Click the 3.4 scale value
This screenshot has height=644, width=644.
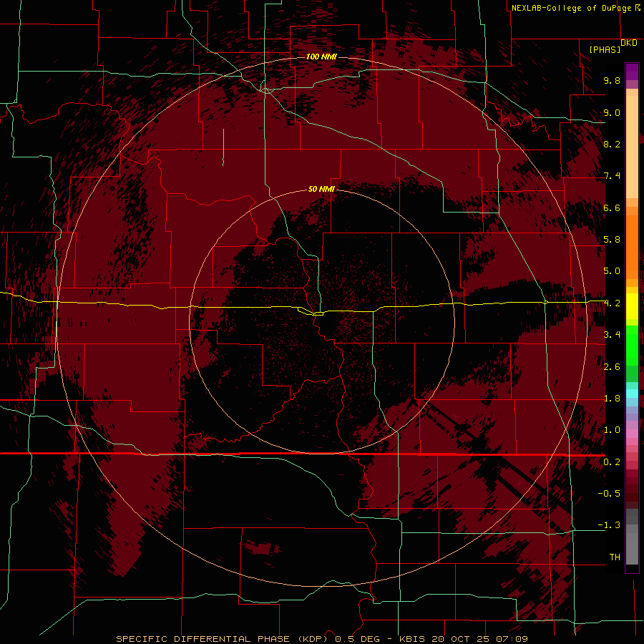[612, 335]
